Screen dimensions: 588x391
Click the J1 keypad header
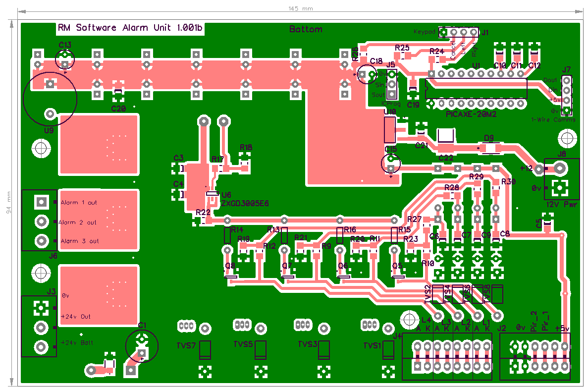459,33
